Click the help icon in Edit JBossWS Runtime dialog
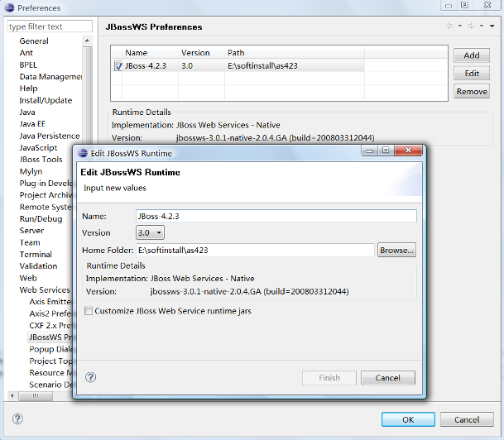Screen dimensions: 504x440 [91, 377]
